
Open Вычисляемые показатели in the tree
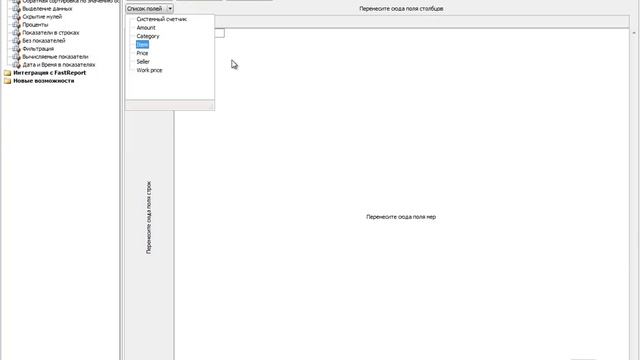click(55, 57)
